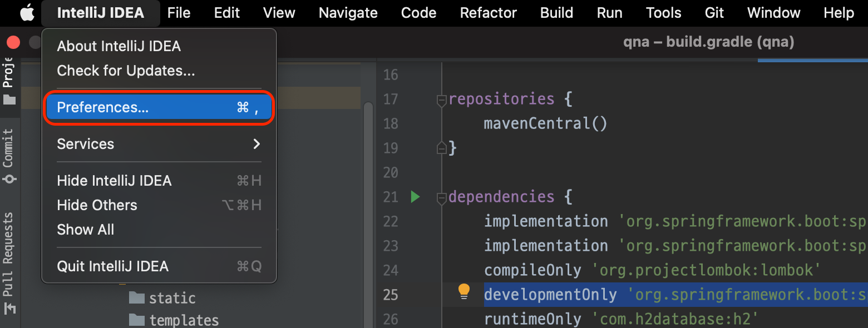Click the dependencies keyword on line 21
This screenshot has height=328, width=868.
point(501,197)
